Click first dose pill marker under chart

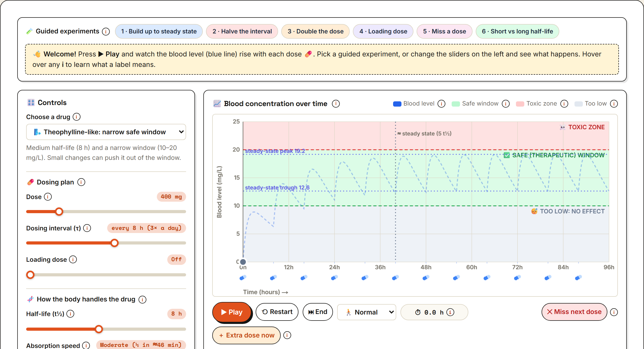(x=243, y=278)
